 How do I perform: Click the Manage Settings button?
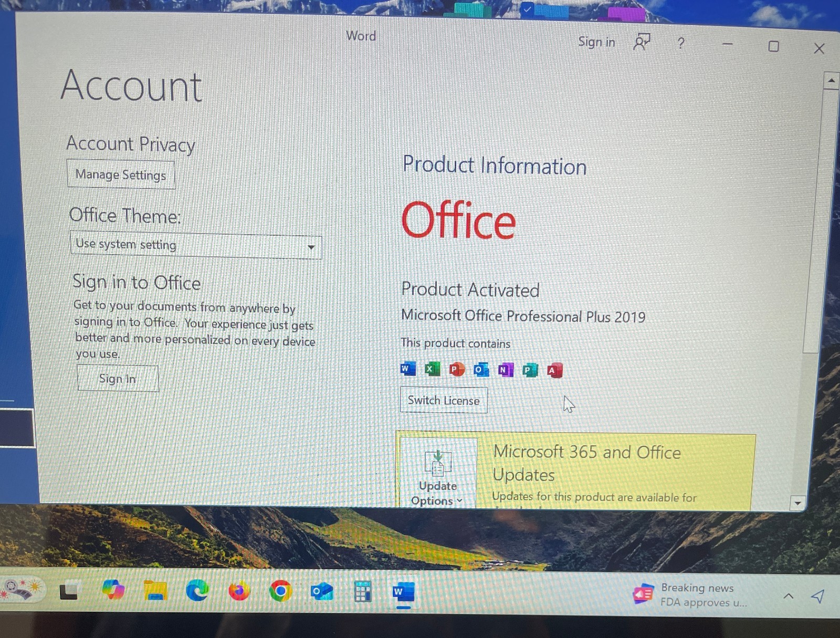coord(121,174)
